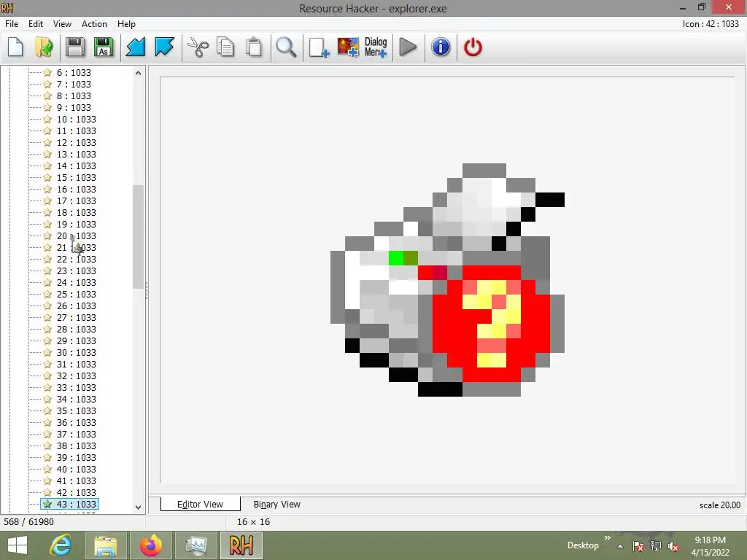This screenshot has height=560, width=747.
Task: Select icon resource 42 : 1033
Action: click(76, 492)
